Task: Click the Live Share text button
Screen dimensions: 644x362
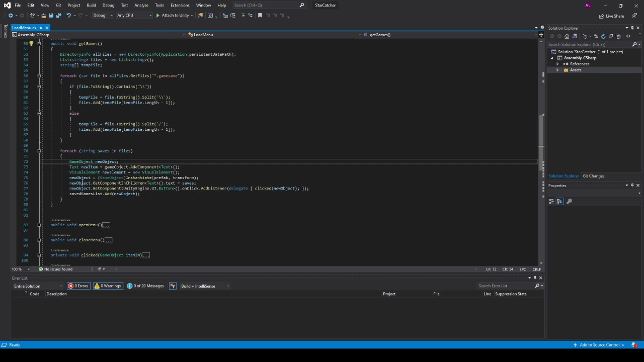Action: [615, 16]
